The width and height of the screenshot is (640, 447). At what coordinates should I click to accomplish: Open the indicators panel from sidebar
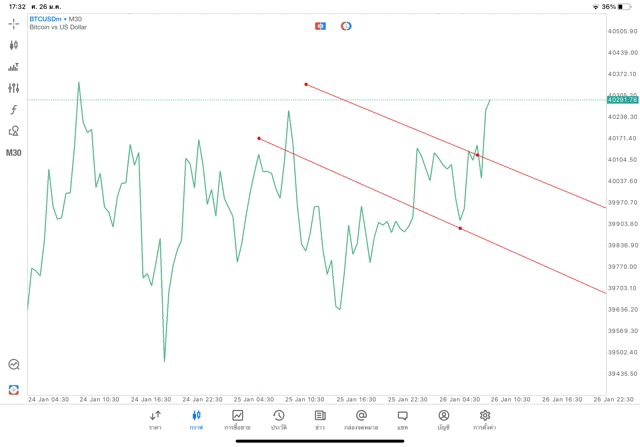[x=14, y=67]
